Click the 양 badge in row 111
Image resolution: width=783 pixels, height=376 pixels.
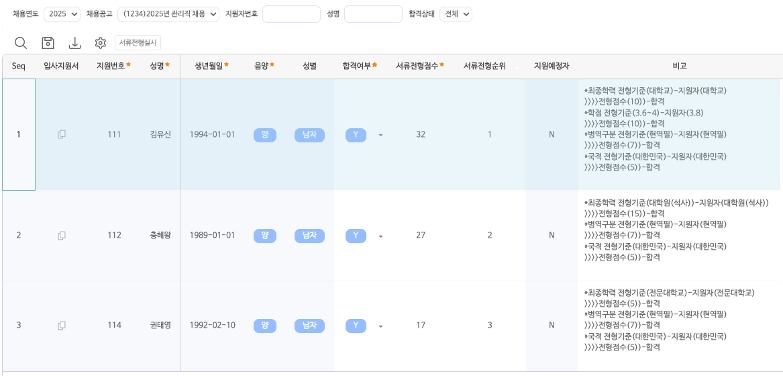265,135
